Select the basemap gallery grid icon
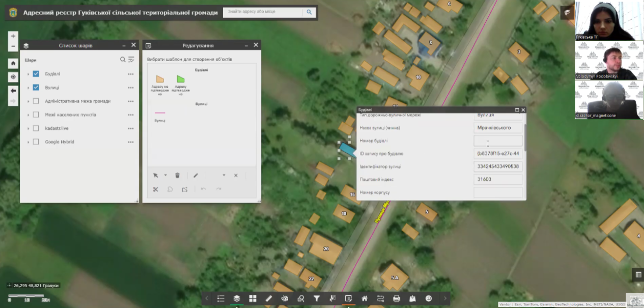Viewport: 644px width, 308px height. point(253,298)
